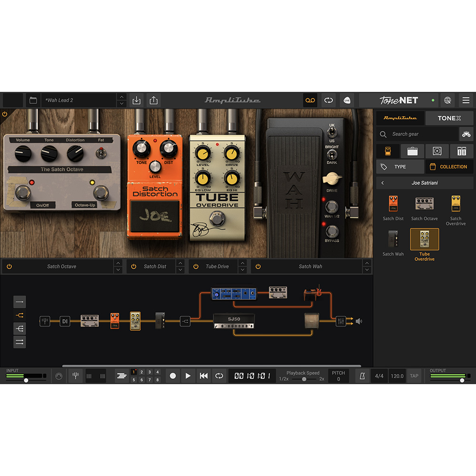Click the output speaker icon in chain
The width and height of the screenshot is (476, 476).
[359, 321]
